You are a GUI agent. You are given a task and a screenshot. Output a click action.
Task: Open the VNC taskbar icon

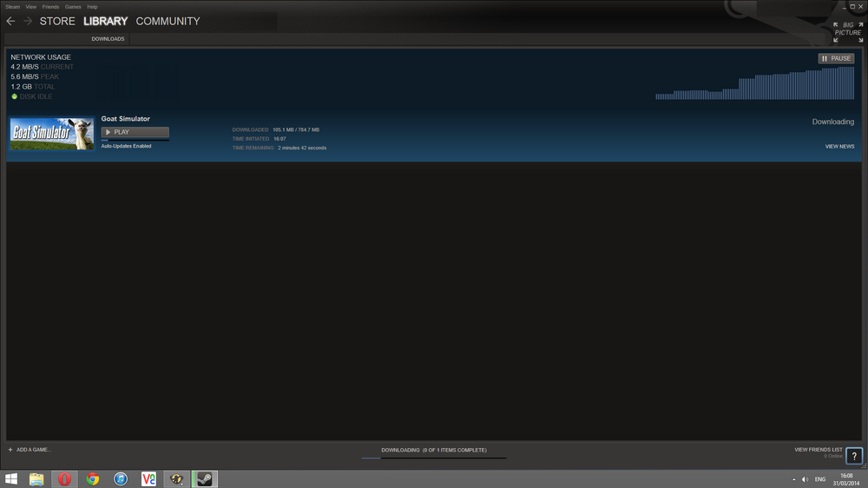point(148,479)
